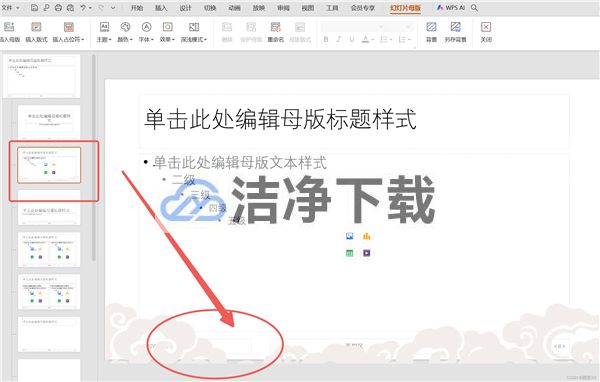Click the insert picture placeholder icon on slide
Screen dimensions: 600x382
point(349,236)
